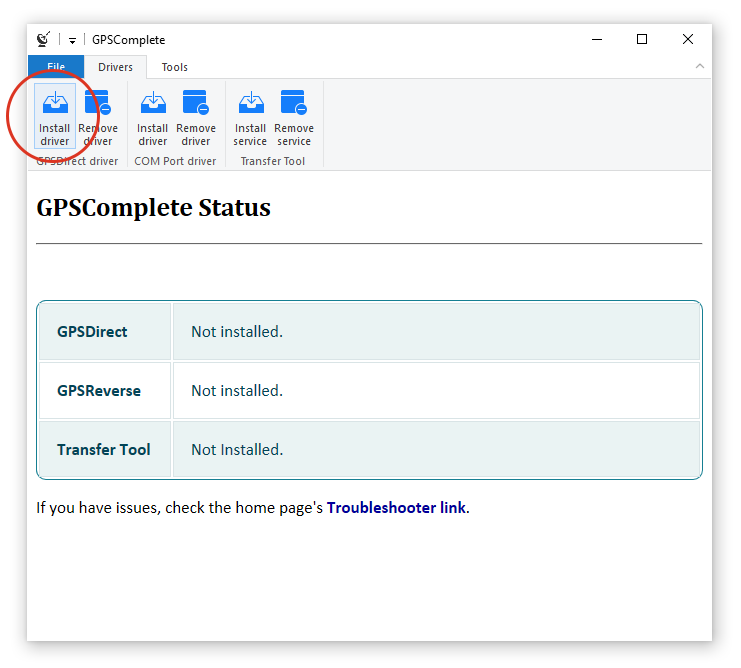Switch to the Drivers tab
The height and width of the screenshot is (668, 741).
(115, 67)
